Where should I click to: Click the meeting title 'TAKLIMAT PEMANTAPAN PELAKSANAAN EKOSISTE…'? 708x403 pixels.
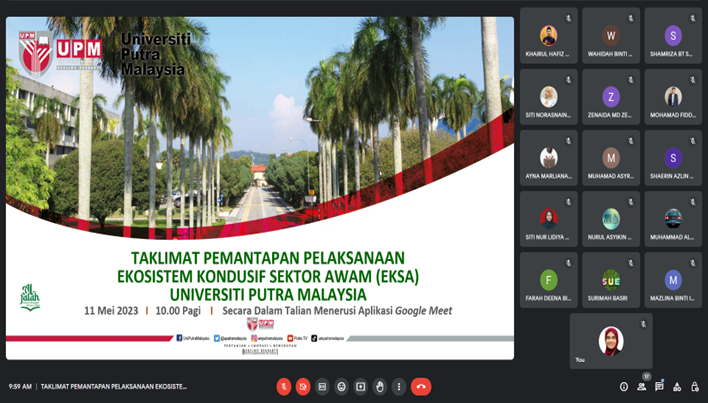(x=114, y=387)
